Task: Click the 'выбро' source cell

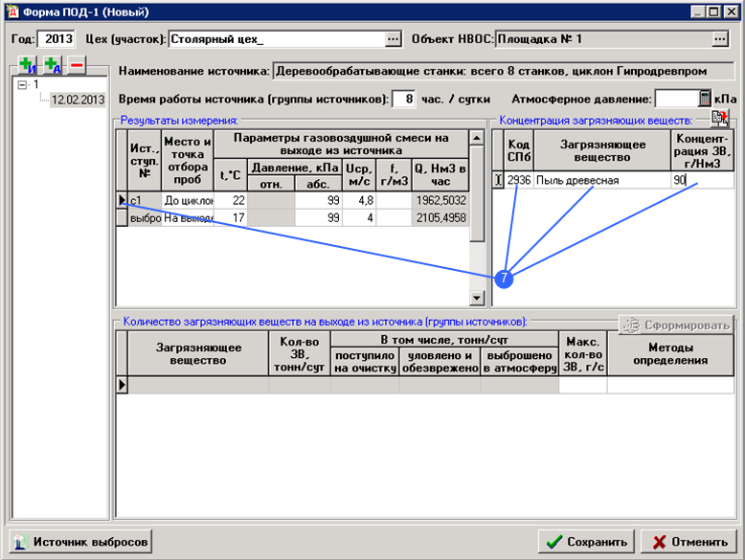Action: [x=145, y=218]
